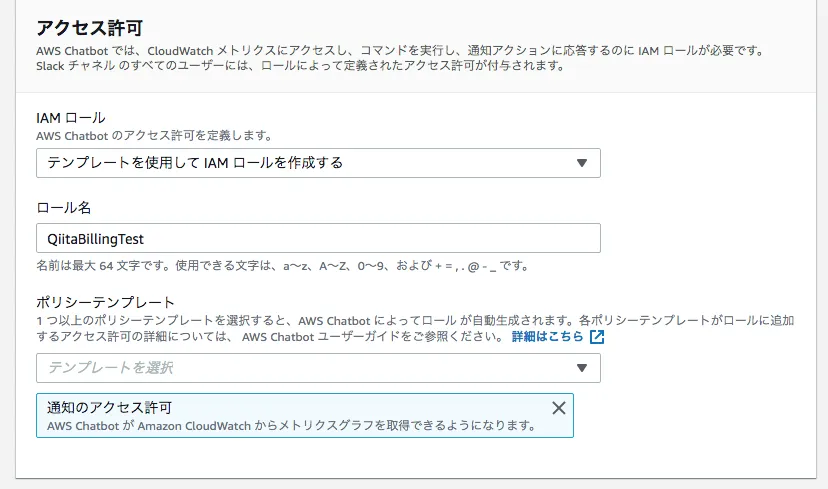
Task: Click the アクセス許可 section heading
Action: 92,26
